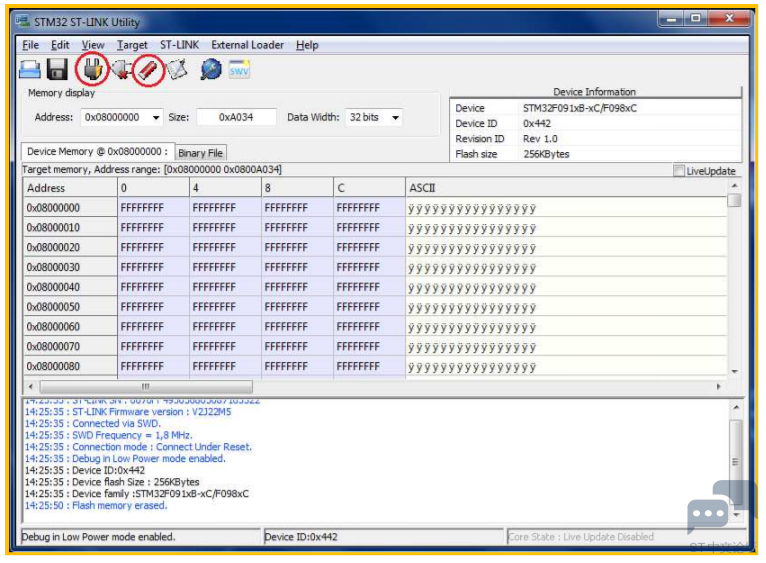The image size is (766, 563).
Task: Click the log panel scrollbar thumb
Action: coord(736,462)
